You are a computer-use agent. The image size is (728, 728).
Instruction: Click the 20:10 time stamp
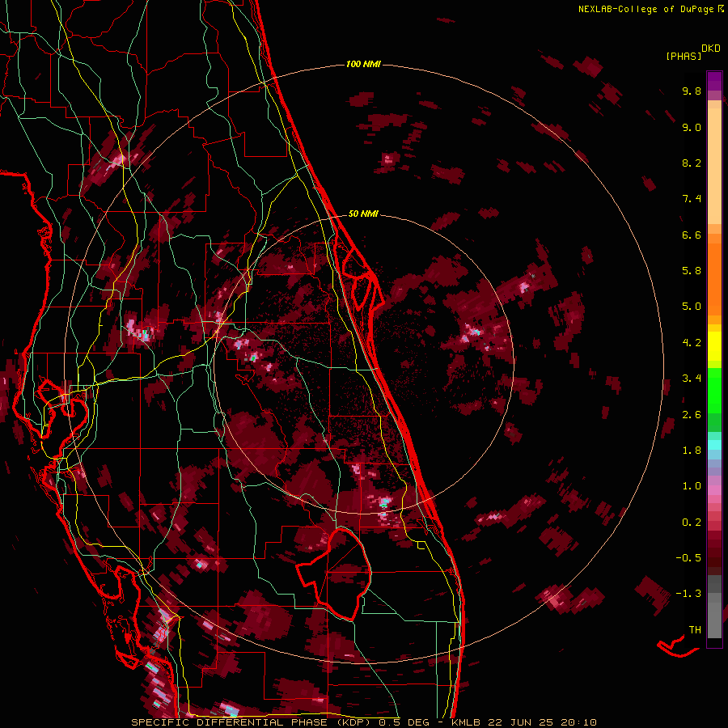(x=578, y=722)
